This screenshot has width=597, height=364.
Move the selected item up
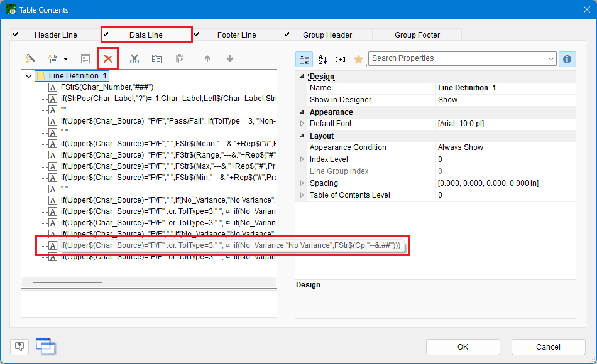[x=207, y=58]
